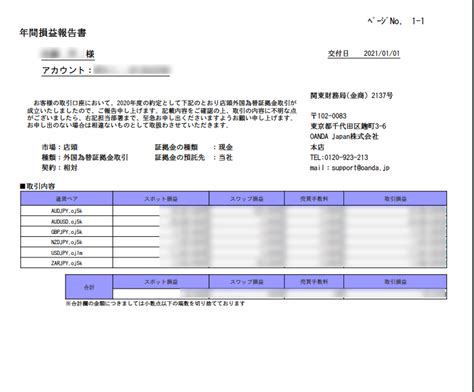Click the ※合計欄 footnote below the table
Screen dimensions: 474x392
(155, 303)
